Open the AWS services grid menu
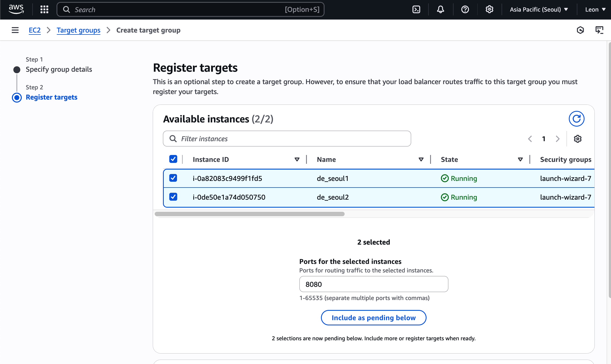Screen dimensions: 611x364 44,9
